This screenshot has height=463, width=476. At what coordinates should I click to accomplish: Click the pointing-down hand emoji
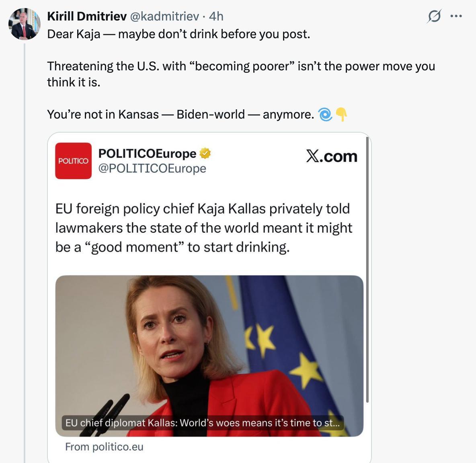click(341, 115)
